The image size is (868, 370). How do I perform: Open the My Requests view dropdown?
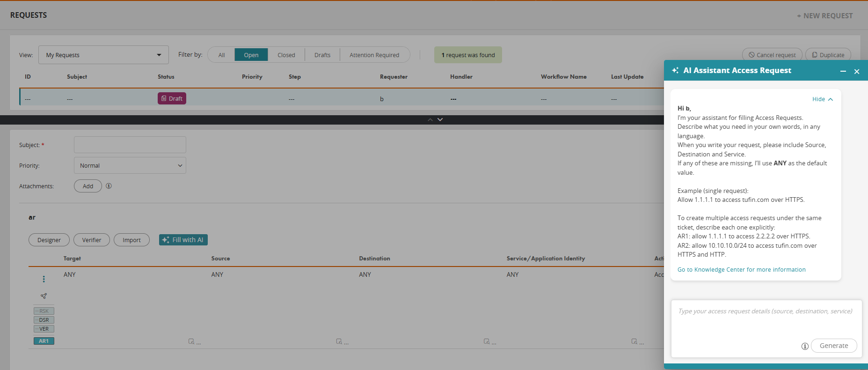tap(103, 55)
